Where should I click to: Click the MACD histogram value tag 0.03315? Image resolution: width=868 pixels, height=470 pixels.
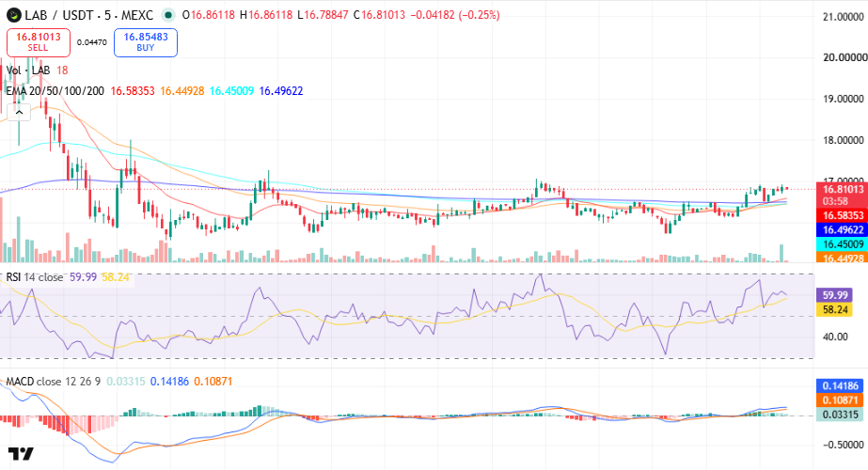tap(839, 415)
